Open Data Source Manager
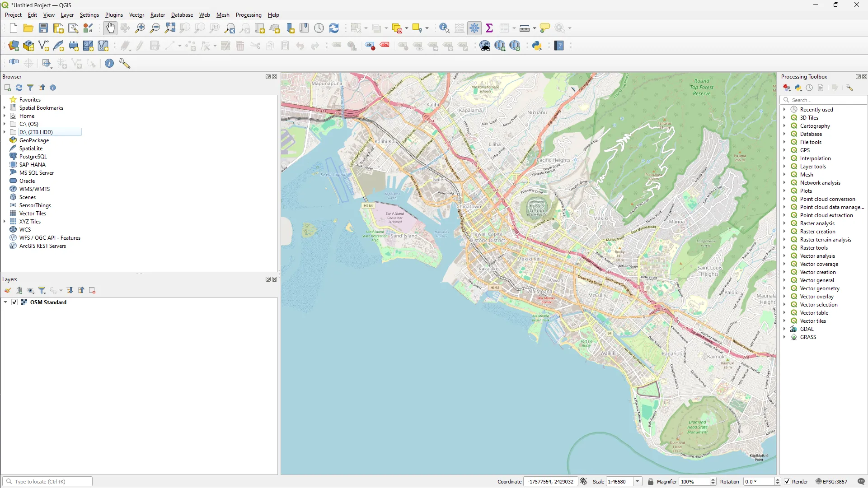The height and width of the screenshot is (488, 868). [14, 46]
